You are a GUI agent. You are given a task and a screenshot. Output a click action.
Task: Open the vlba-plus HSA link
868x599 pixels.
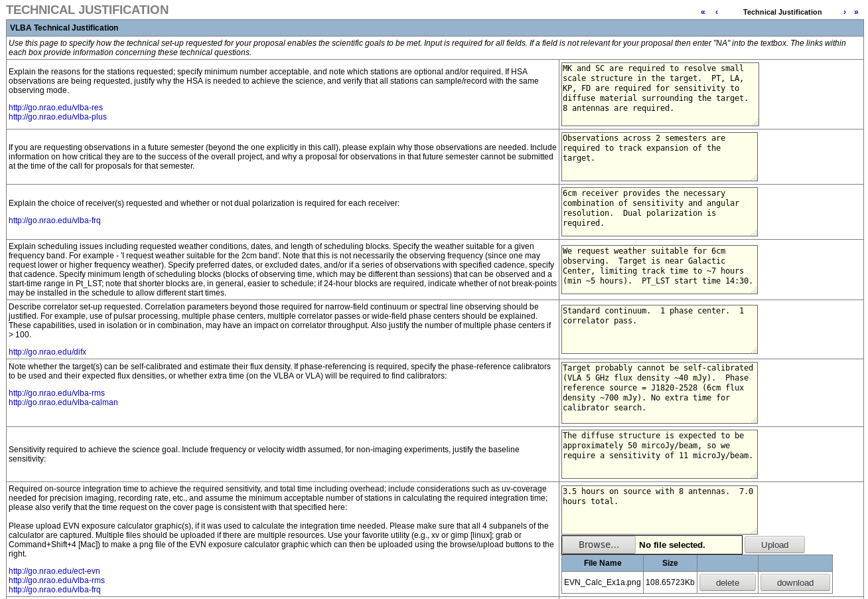coord(57,116)
